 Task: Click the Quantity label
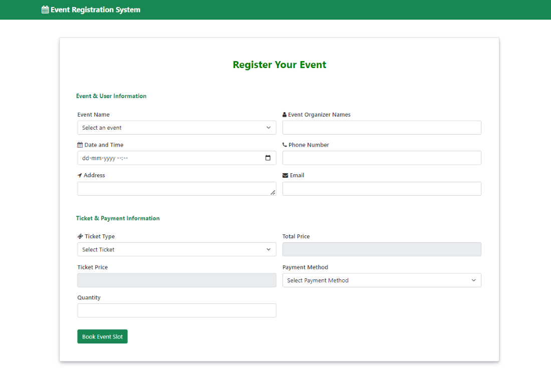pos(89,297)
